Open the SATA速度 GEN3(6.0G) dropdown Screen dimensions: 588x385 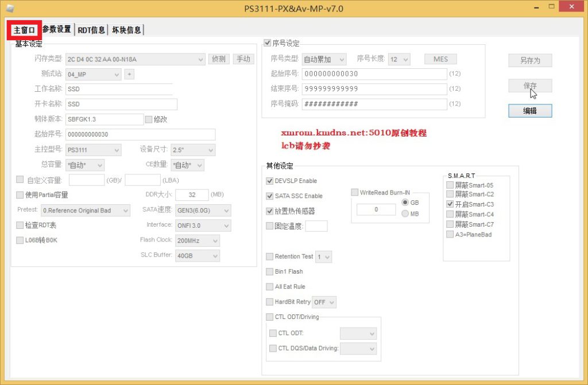coord(202,211)
